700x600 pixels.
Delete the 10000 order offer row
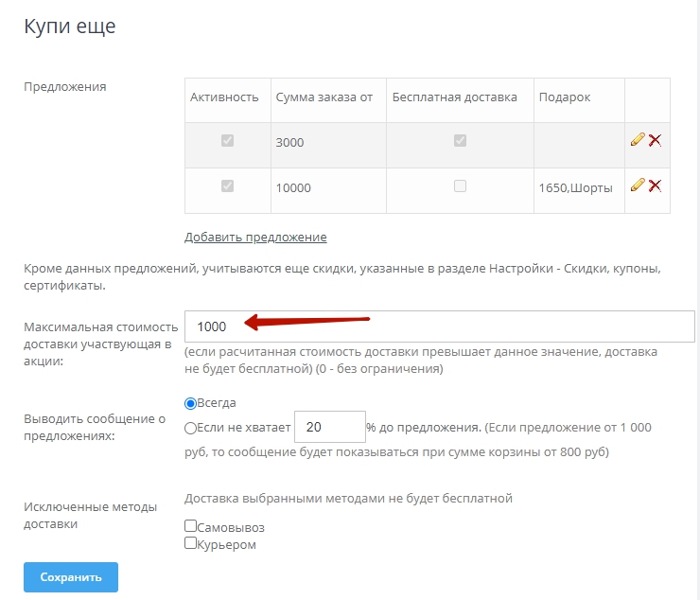(655, 185)
